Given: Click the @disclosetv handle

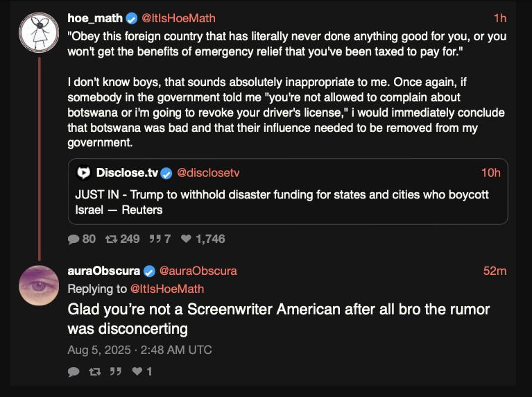Looking at the screenshot, I should coord(208,173).
